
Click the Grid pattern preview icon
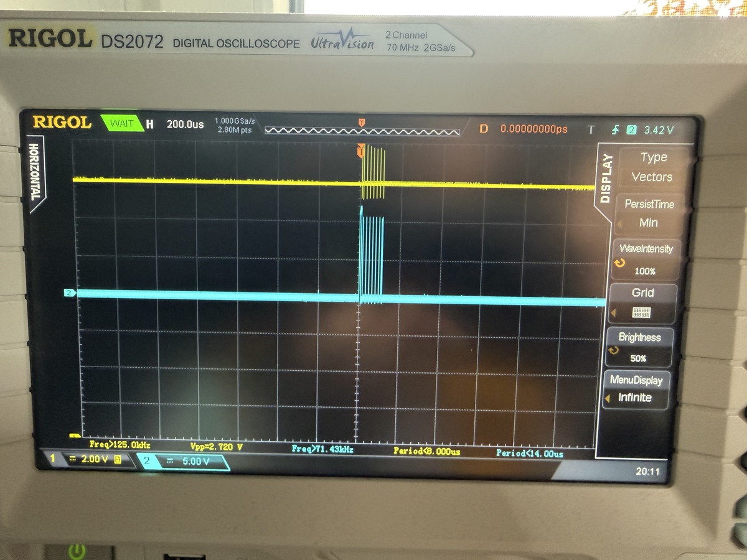(641, 312)
